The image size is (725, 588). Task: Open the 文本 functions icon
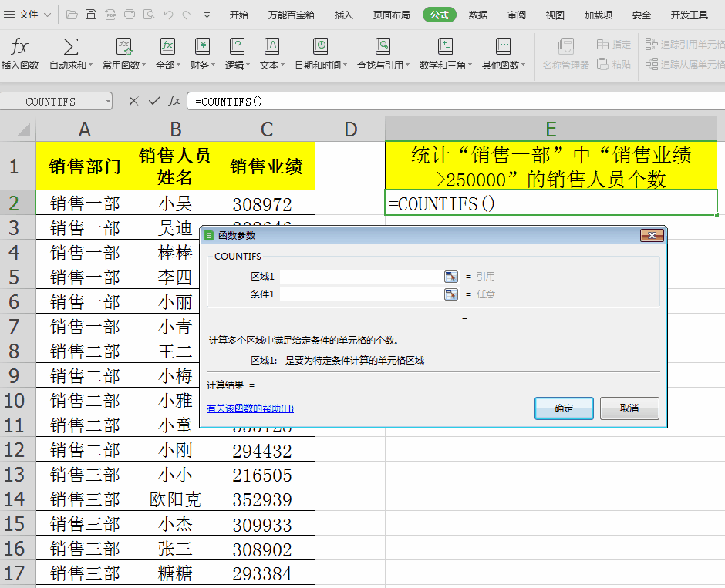271,47
